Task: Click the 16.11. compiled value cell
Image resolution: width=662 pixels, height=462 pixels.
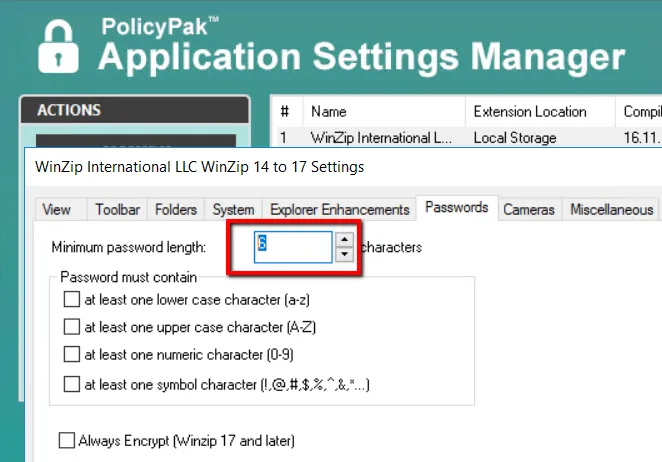Action: (642, 138)
